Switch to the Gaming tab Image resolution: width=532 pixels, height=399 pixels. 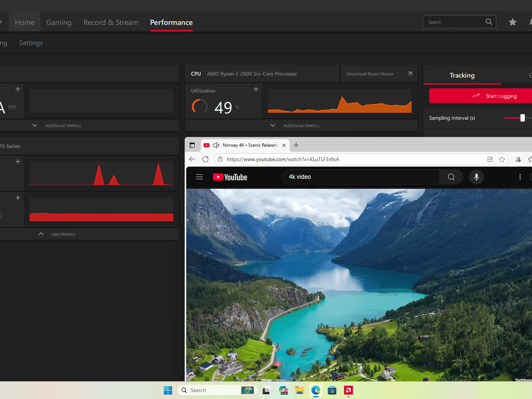[59, 22]
